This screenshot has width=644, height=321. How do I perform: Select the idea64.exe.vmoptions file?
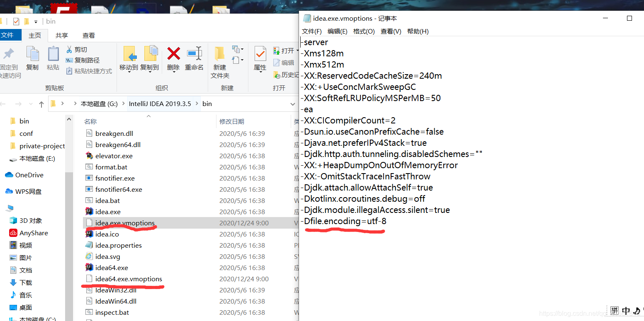129,279
